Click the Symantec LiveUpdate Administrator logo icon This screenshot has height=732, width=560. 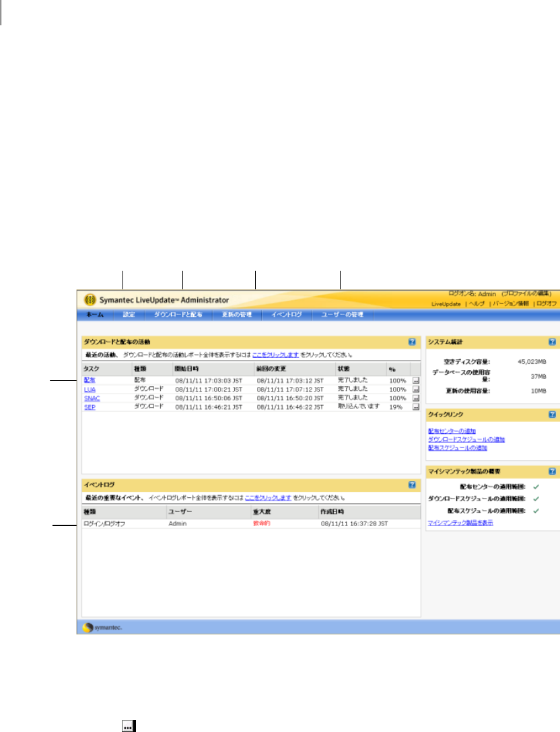tap(90, 299)
